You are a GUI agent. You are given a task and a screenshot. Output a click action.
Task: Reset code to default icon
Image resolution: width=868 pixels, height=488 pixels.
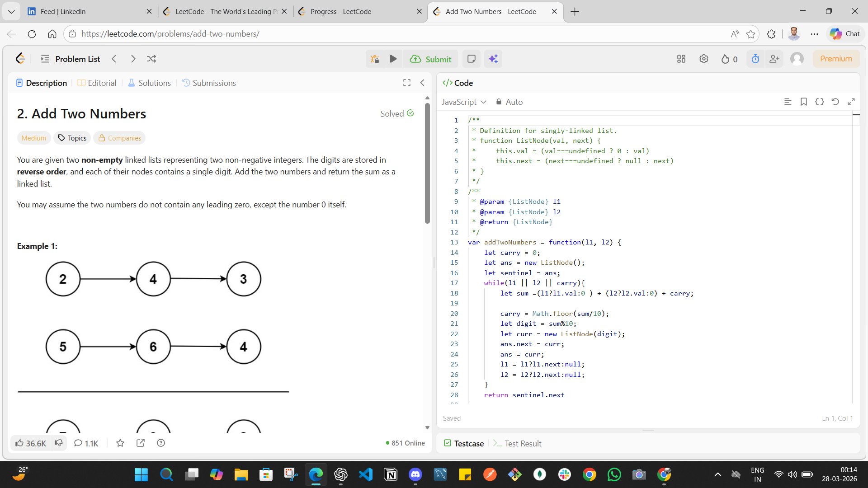(x=835, y=102)
